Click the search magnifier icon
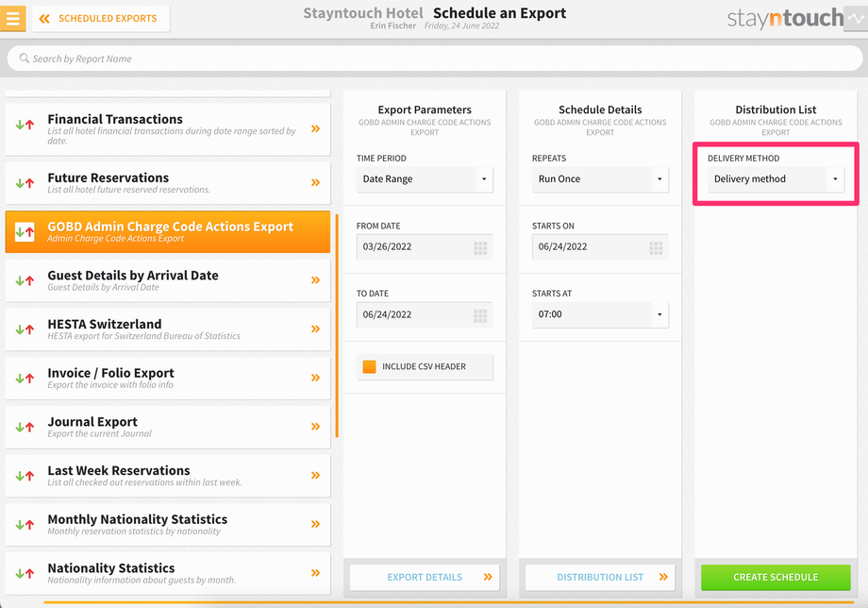The height and width of the screenshot is (608, 868). pos(24,58)
